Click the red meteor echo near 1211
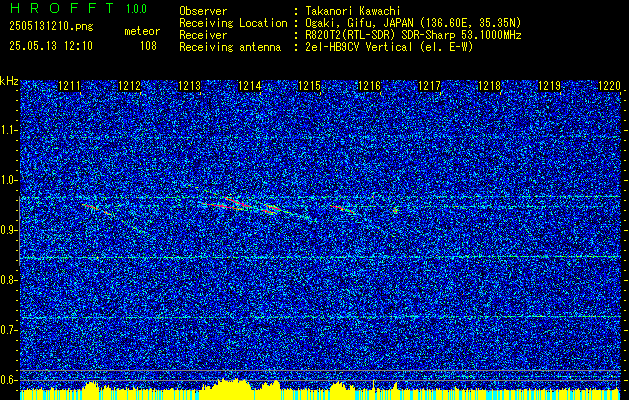The width and height of the screenshot is (629, 400). [97, 209]
